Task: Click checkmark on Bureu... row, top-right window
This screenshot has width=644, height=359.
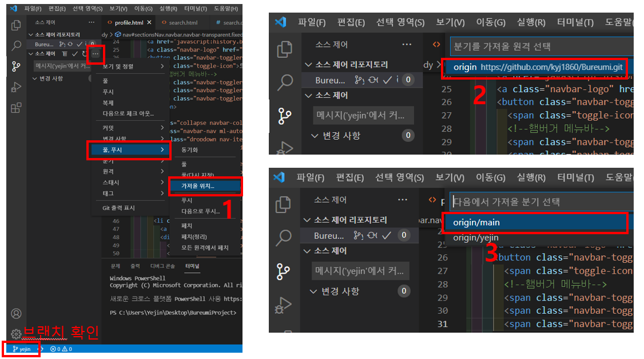Action: coord(387,80)
